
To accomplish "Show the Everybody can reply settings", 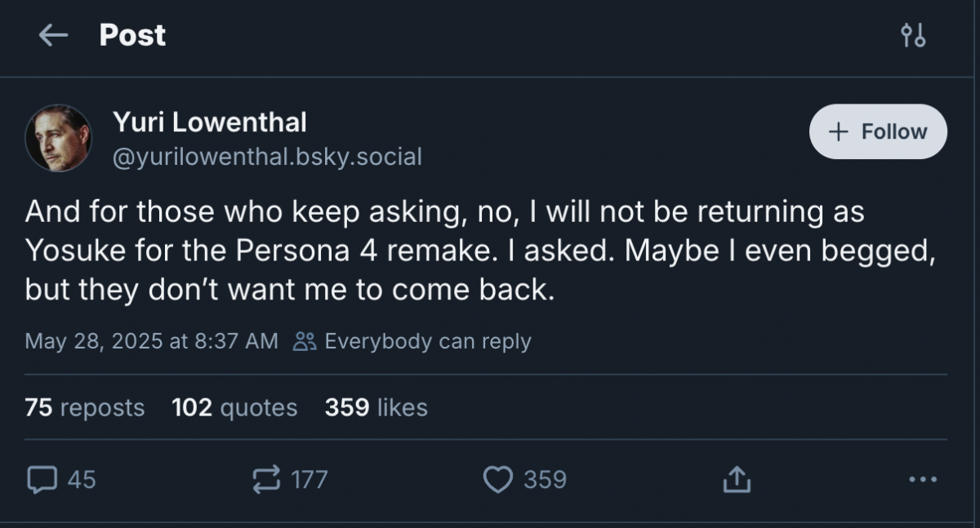I will (x=427, y=341).
